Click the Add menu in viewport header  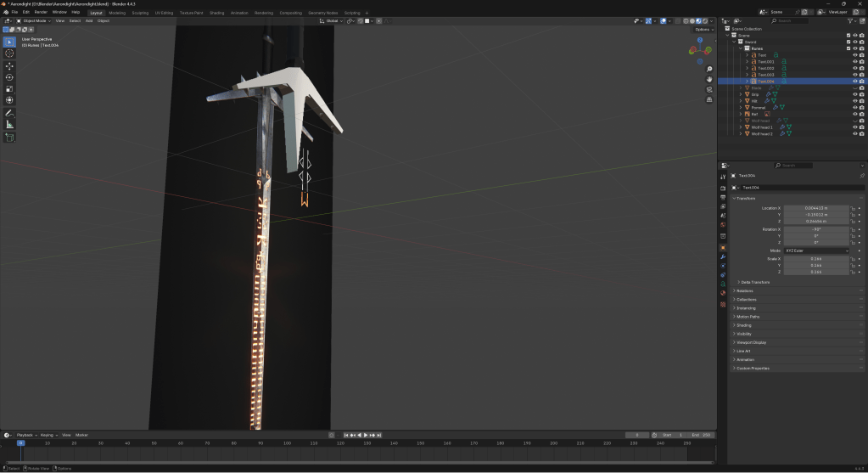click(89, 20)
